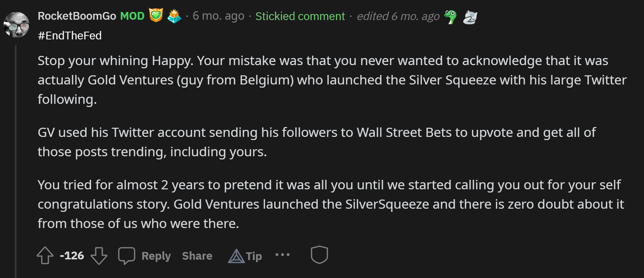Open the mod shield actions icon
Viewport: 644px width, 278px height.
point(319,255)
